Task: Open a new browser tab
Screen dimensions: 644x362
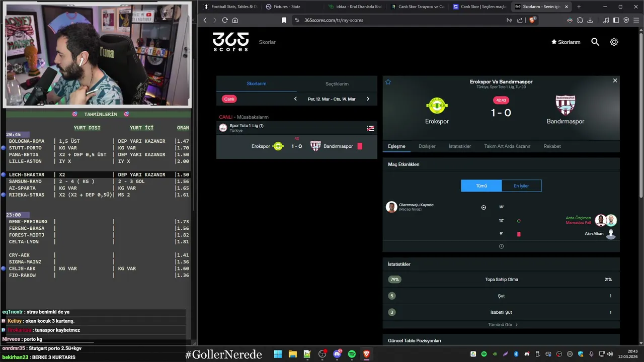Action: pos(579,7)
